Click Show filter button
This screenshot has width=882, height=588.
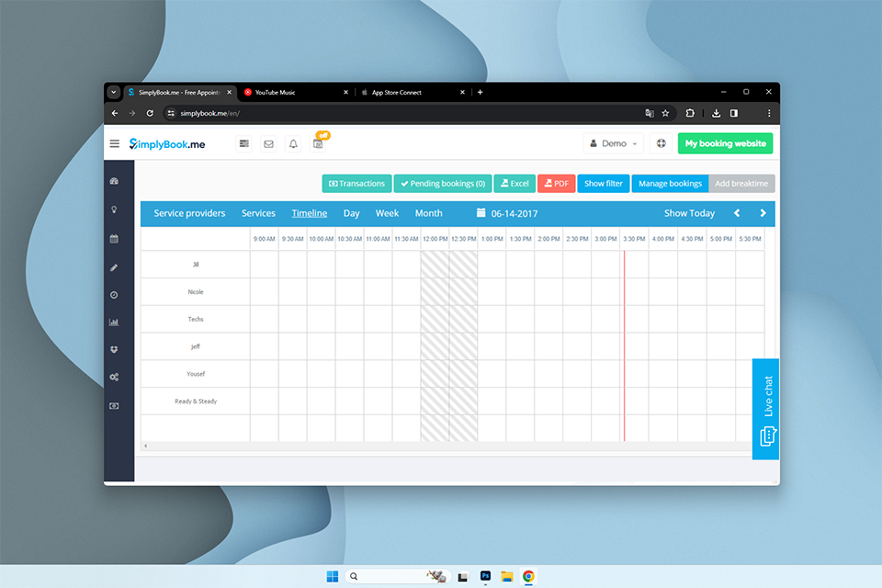(603, 184)
